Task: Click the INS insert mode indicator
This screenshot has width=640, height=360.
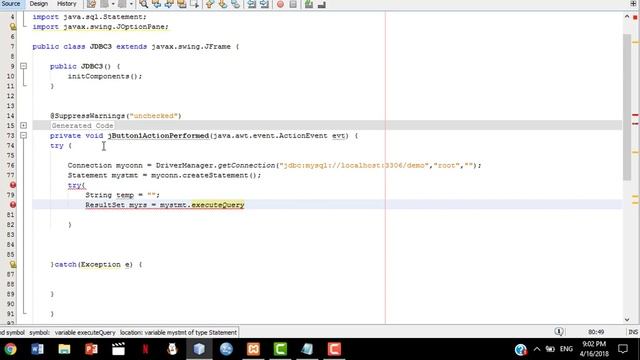Action: (x=633, y=332)
